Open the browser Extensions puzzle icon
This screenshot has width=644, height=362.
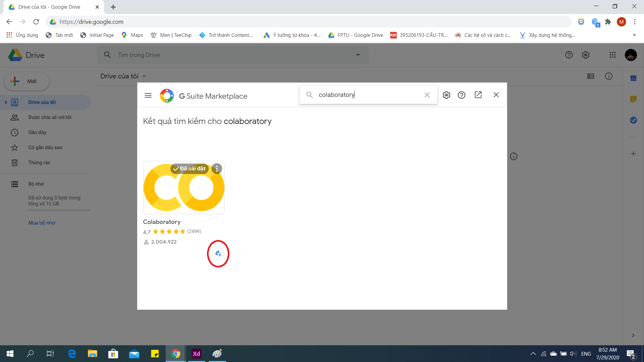(x=608, y=22)
